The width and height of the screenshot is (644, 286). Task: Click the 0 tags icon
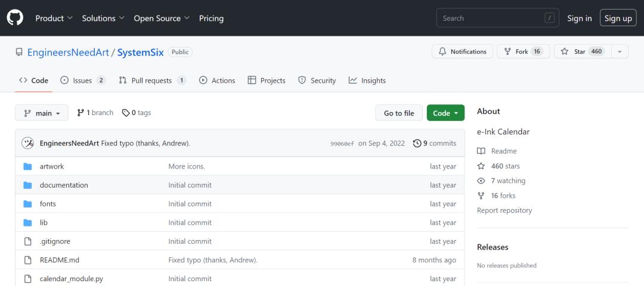pos(126,113)
